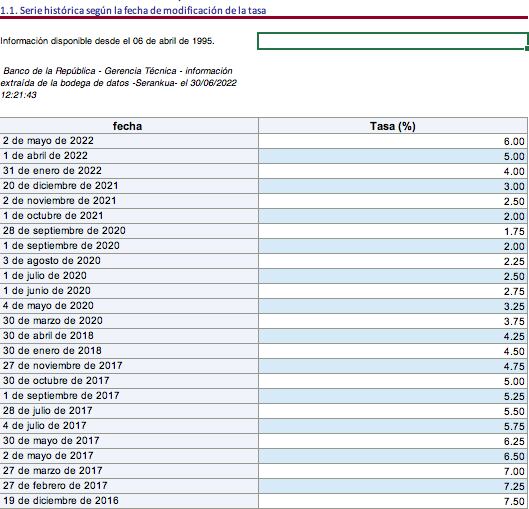This screenshot has height=509, width=529.
Task: Click the 3.25 rate value
Action: click(514, 307)
